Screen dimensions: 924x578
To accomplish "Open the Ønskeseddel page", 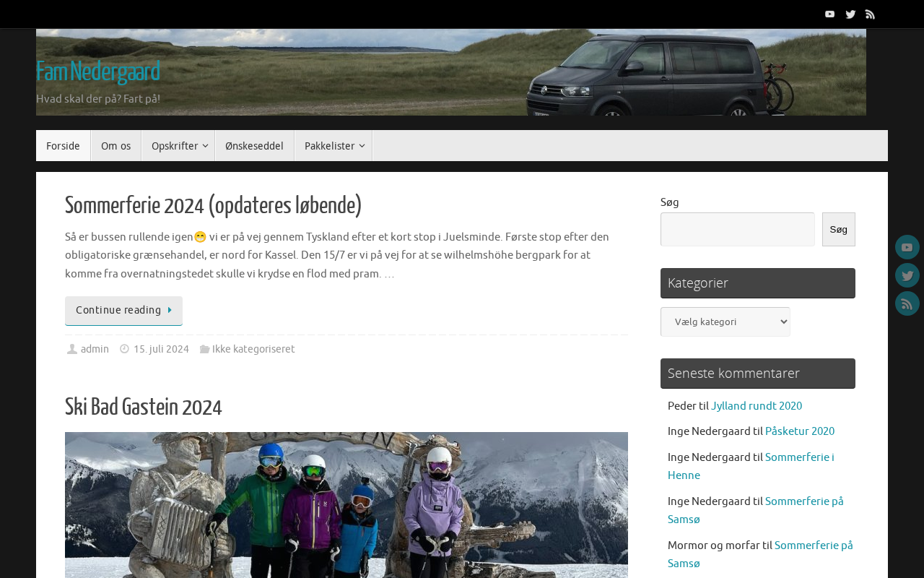I will click(x=254, y=146).
